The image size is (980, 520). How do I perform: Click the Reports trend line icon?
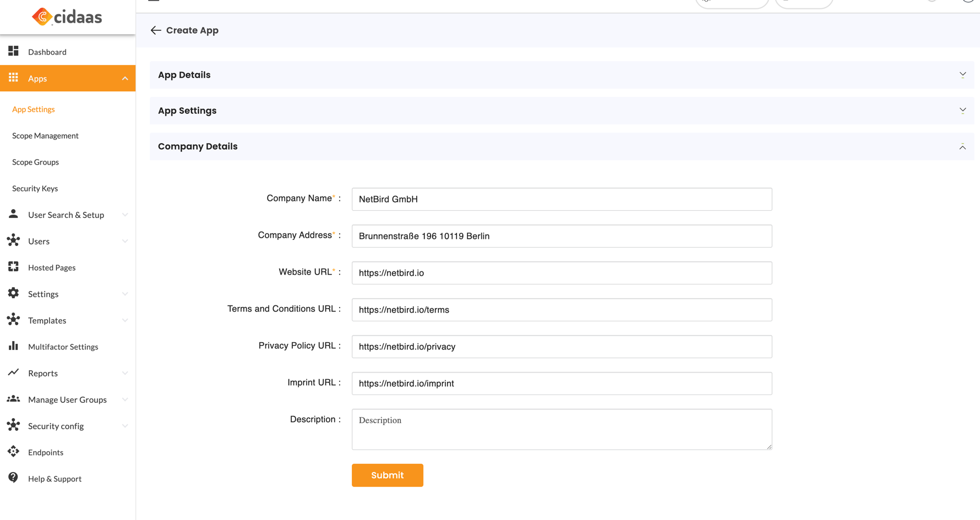(14, 373)
